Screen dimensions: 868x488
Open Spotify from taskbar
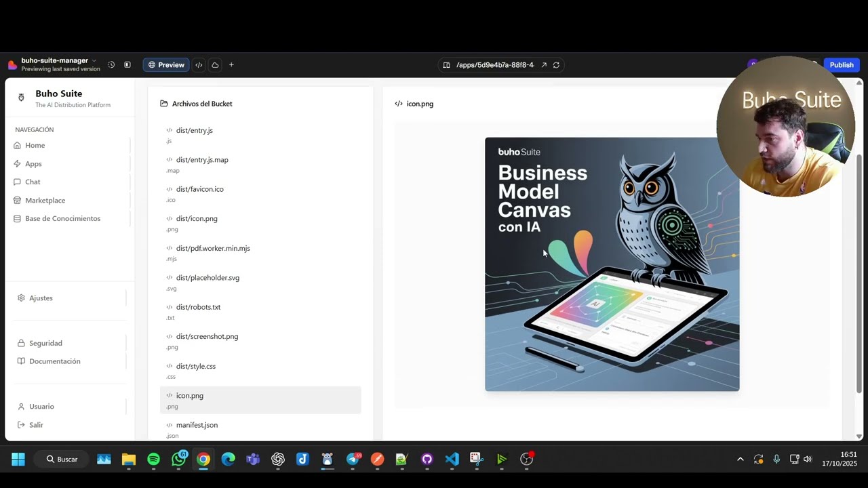tap(153, 460)
